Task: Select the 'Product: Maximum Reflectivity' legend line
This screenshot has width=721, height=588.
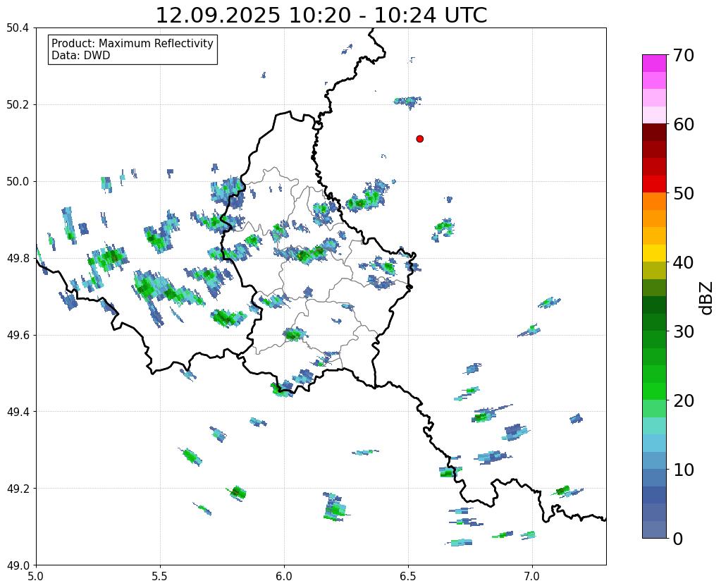Action: coord(133,43)
